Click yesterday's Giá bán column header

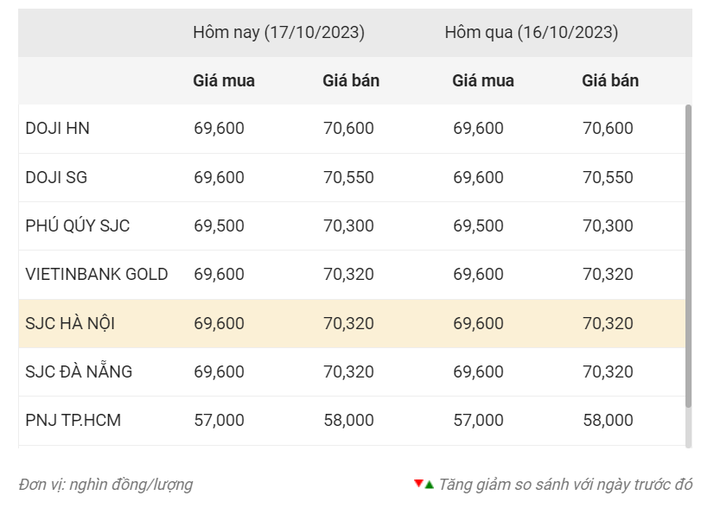click(610, 81)
